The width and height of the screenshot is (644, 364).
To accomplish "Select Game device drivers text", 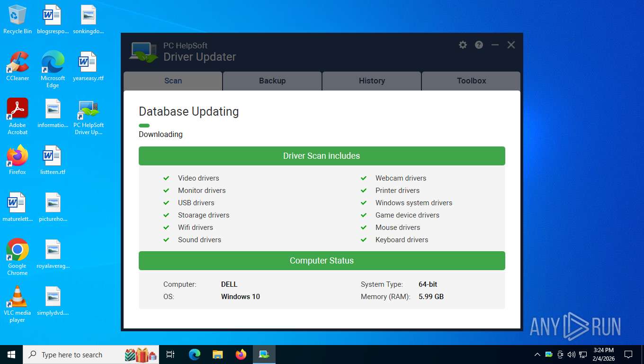I will click(x=407, y=215).
